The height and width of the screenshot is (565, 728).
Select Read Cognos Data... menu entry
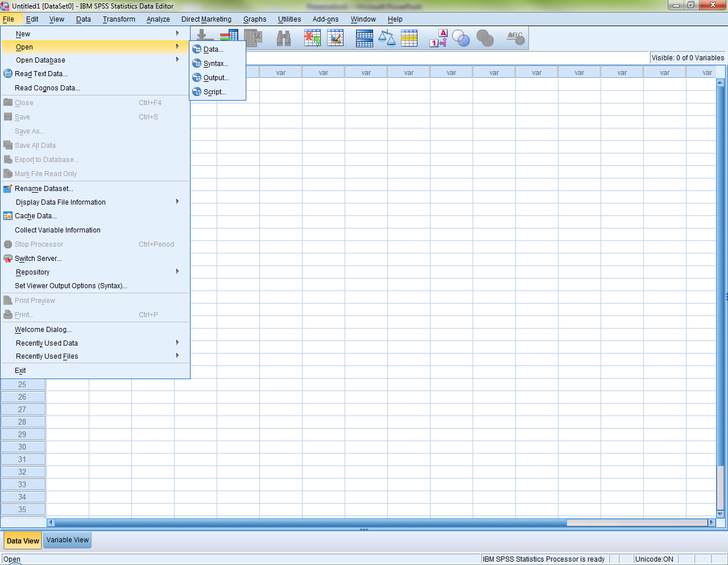(x=95, y=88)
